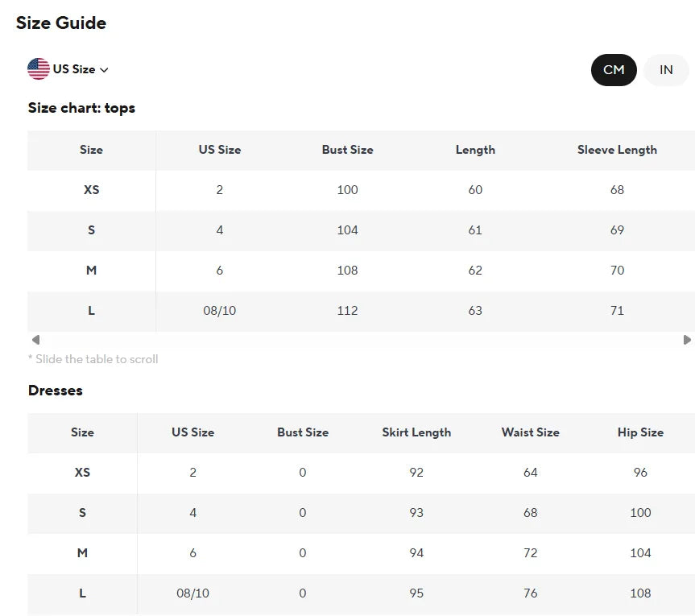695x616 pixels.
Task: Click the 08/10 US size cell in tops
Action: 219,311
